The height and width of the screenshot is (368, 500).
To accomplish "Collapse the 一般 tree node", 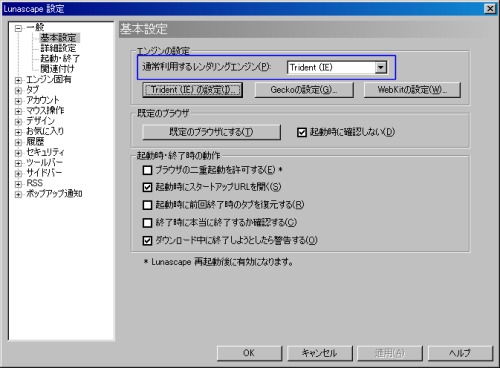I will tap(19, 28).
